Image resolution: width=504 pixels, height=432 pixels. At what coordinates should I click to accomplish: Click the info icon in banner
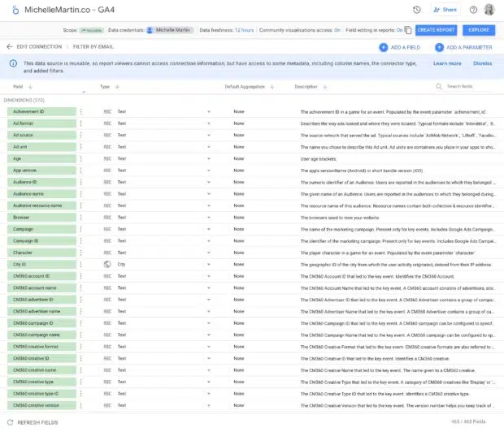pos(13,63)
